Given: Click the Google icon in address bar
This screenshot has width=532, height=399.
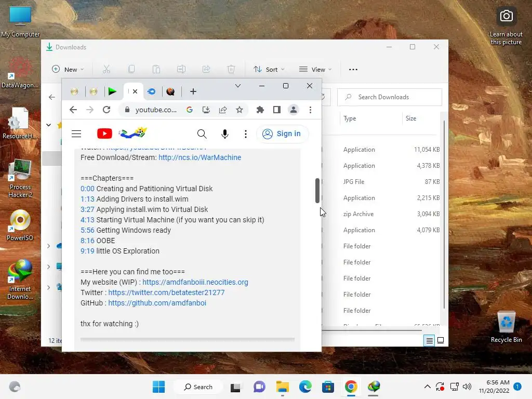Looking at the screenshot, I should [189, 110].
